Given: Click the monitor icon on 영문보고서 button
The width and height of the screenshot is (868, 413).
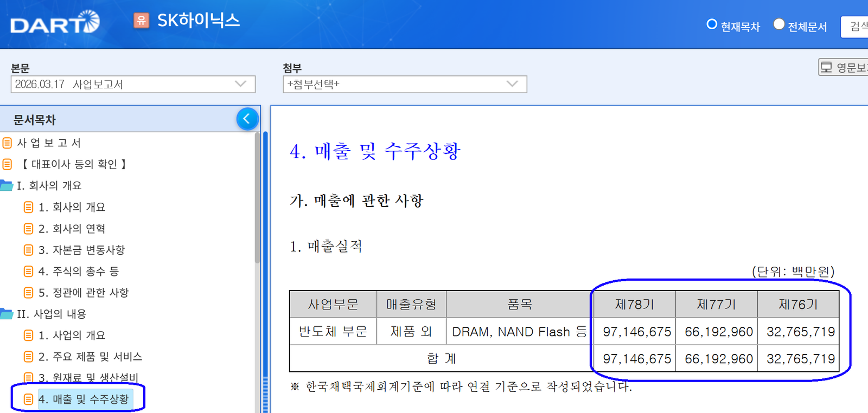Looking at the screenshot, I should [826, 67].
